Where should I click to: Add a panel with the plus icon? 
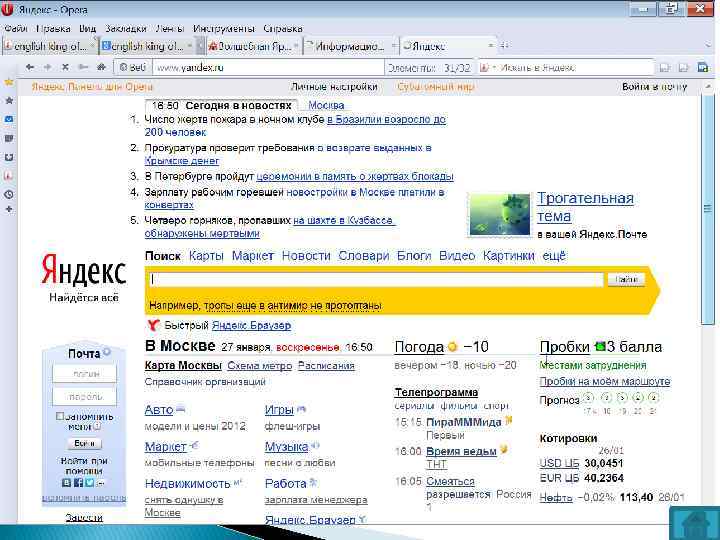[x=9, y=209]
